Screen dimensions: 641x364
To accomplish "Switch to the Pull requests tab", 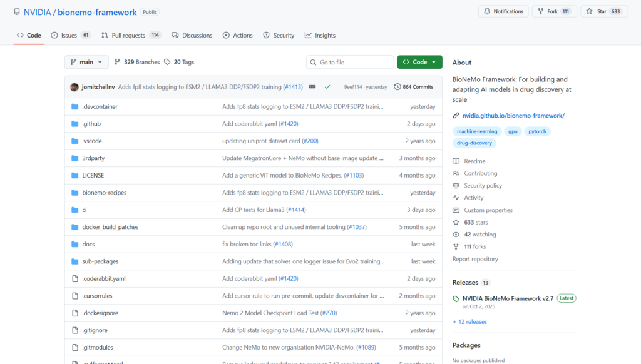I will 131,35.
